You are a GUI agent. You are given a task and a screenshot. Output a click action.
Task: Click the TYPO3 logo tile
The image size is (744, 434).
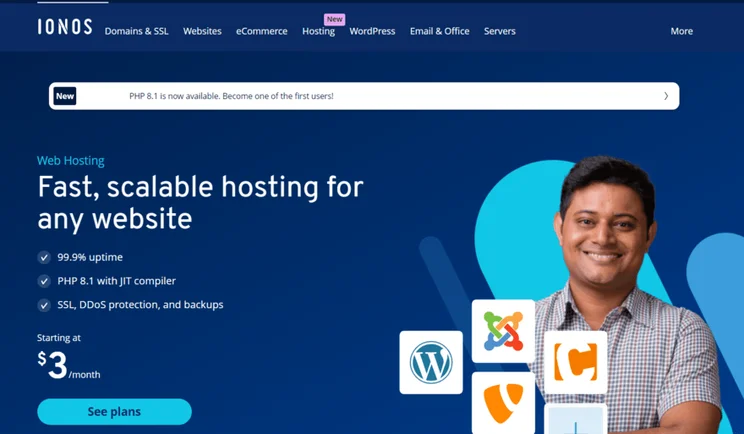(x=503, y=403)
